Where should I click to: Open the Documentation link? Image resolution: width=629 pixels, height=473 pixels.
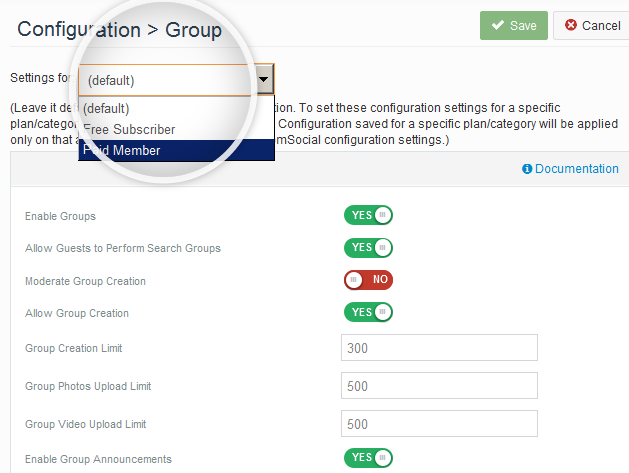576,169
